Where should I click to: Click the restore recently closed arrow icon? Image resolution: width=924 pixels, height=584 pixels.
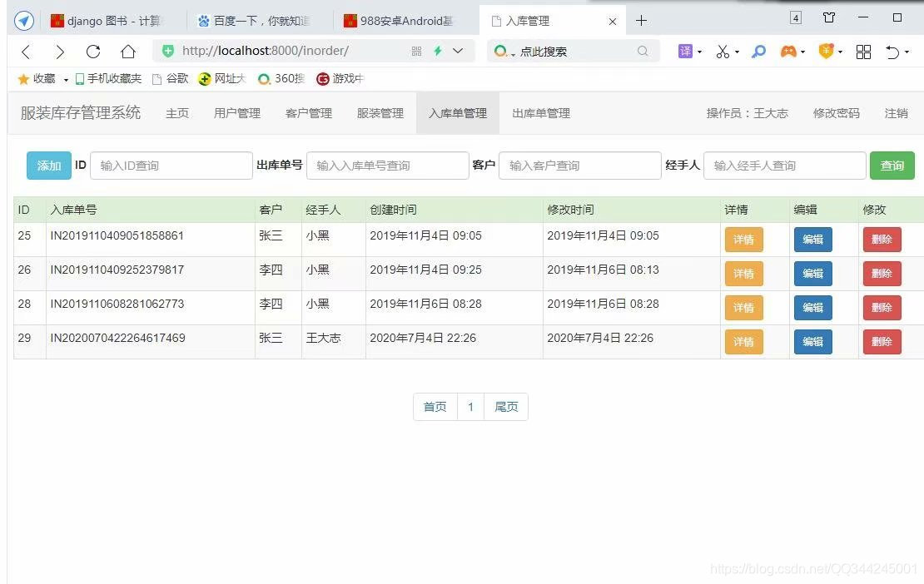[x=894, y=51]
